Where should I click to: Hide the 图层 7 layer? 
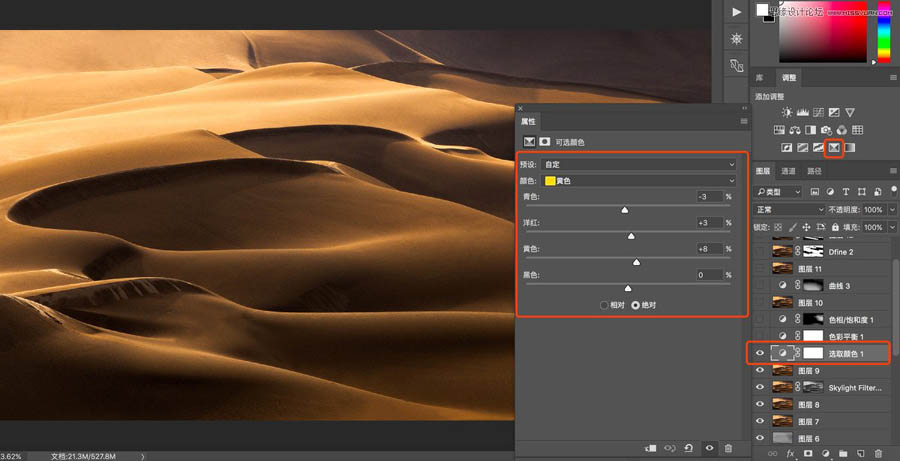coord(760,421)
